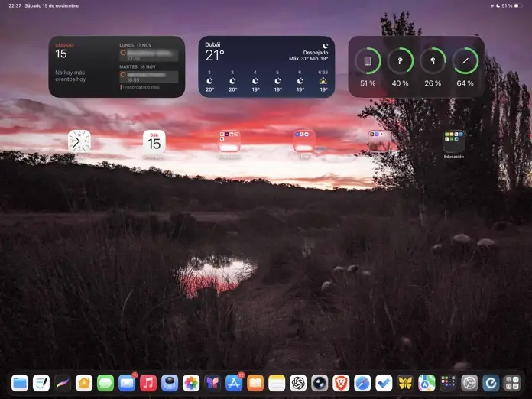
Task: Tap the iPad battery ring showing 51 %
Action: (x=368, y=60)
